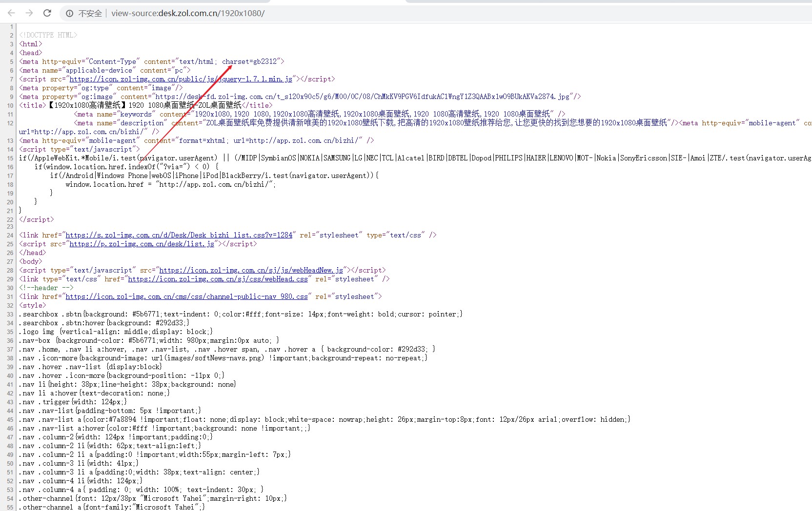812x511 pixels.
Task: Go back to the previous page
Action: (12, 13)
